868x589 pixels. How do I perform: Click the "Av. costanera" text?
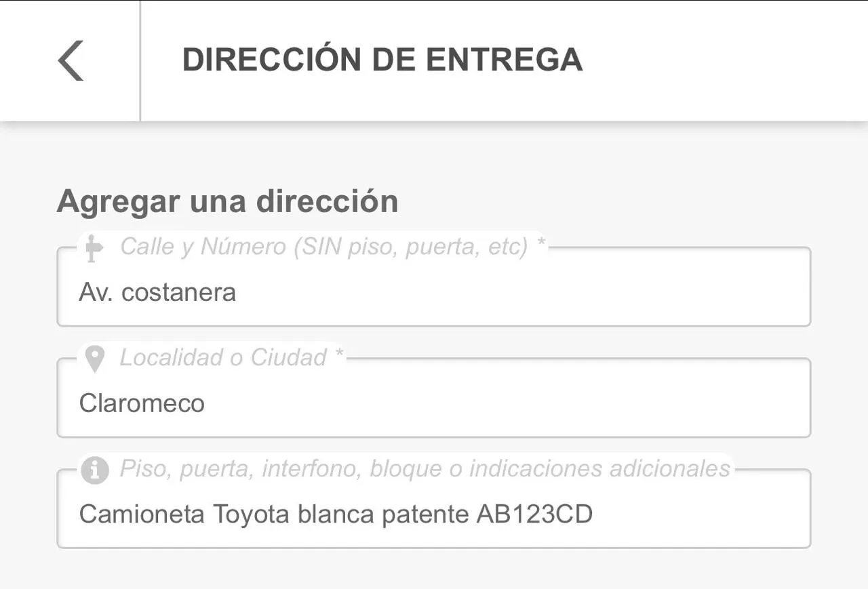pyautogui.click(x=157, y=293)
